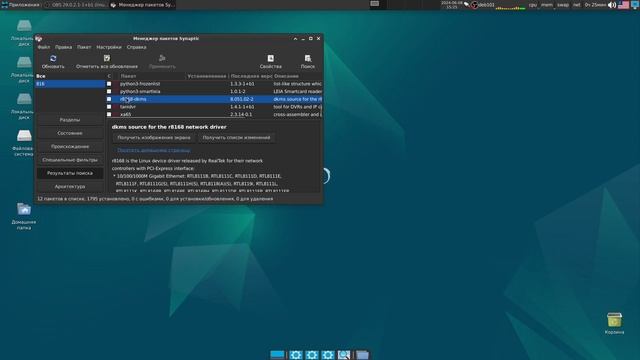Screen dimensions: 640x360
Task: Open the Файл menu
Action: tap(44, 47)
